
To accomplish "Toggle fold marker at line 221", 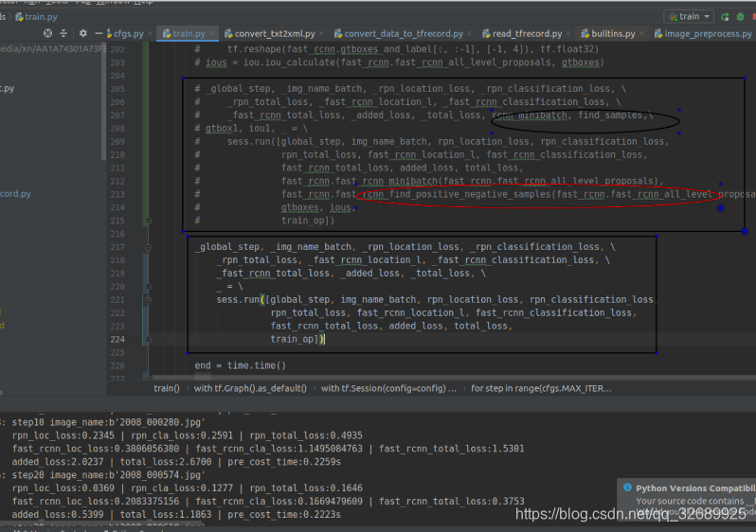I will point(149,300).
